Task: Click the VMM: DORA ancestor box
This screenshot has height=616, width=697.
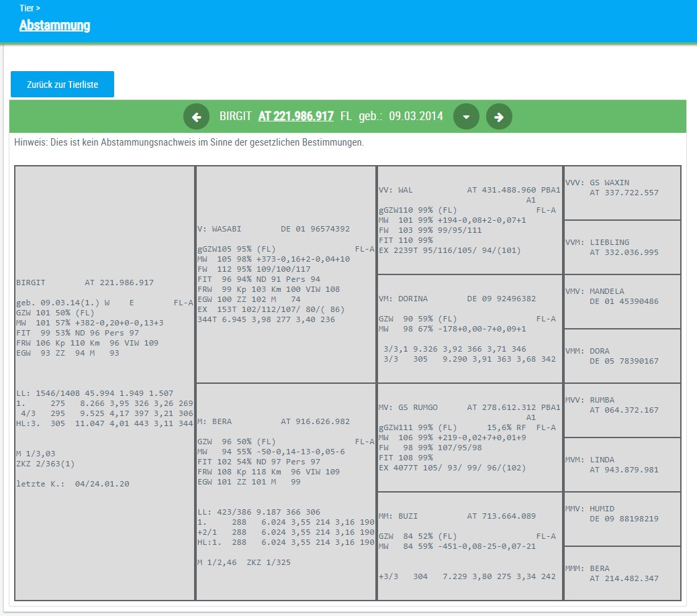Action: click(622, 356)
